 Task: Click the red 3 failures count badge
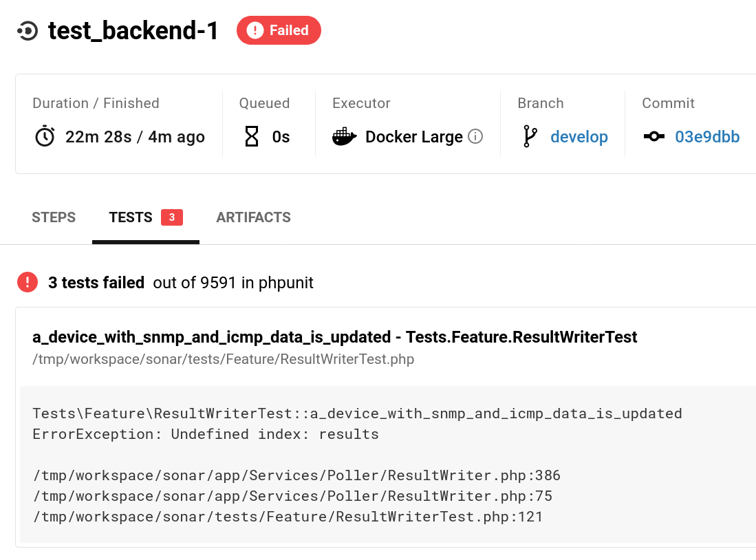pos(172,217)
